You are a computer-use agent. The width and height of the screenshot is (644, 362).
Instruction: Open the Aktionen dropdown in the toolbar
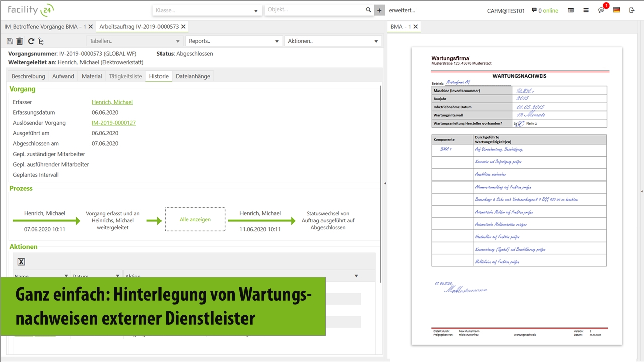[x=333, y=41]
